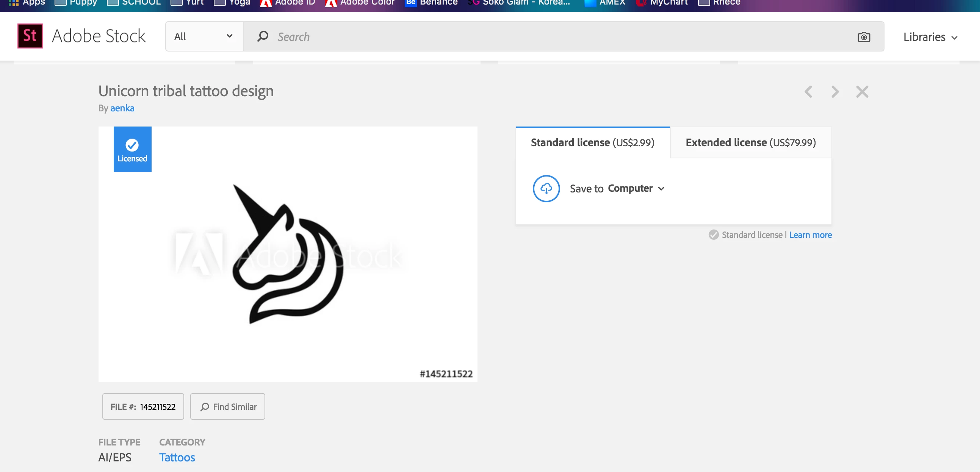
Task: Go to next image with right arrow
Action: tap(835, 92)
